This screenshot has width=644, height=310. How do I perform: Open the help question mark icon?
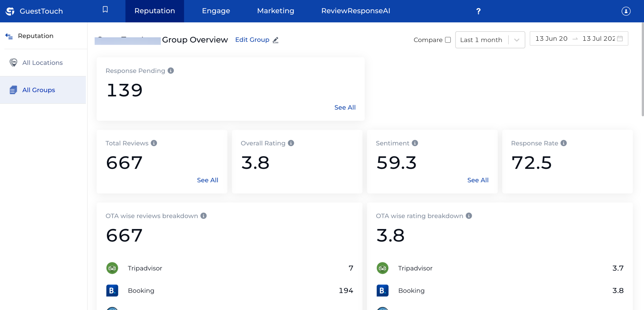(x=478, y=11)
